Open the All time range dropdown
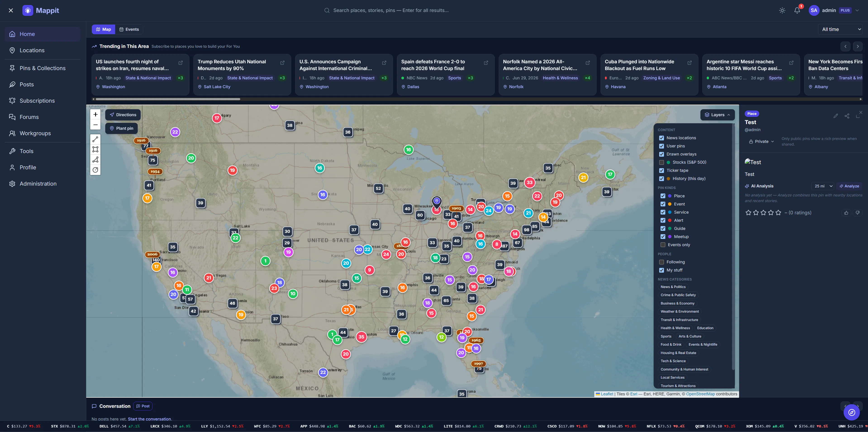Viewport: 868px width, 432px height. (840, 29)
